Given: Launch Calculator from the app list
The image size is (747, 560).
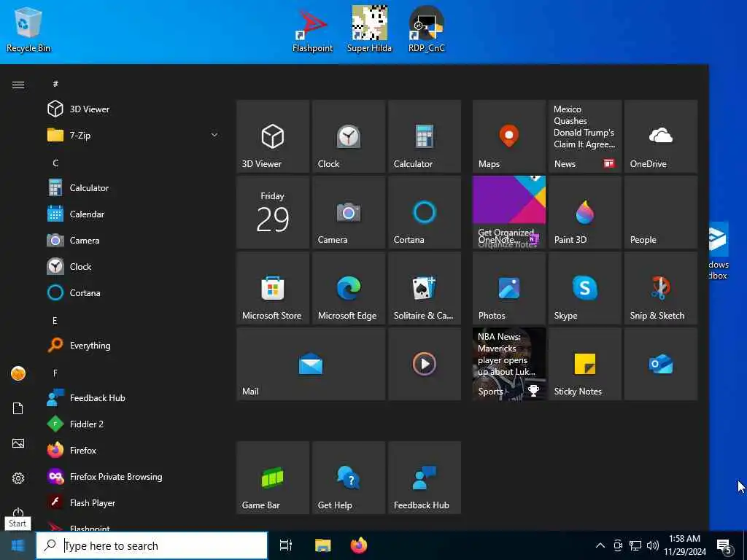Looking at the screenshot, I should pos(133,187).
